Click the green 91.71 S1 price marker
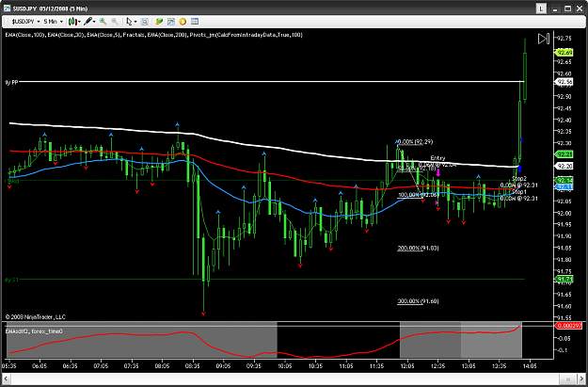Screen dimensions: 588x387 [564, 280]
